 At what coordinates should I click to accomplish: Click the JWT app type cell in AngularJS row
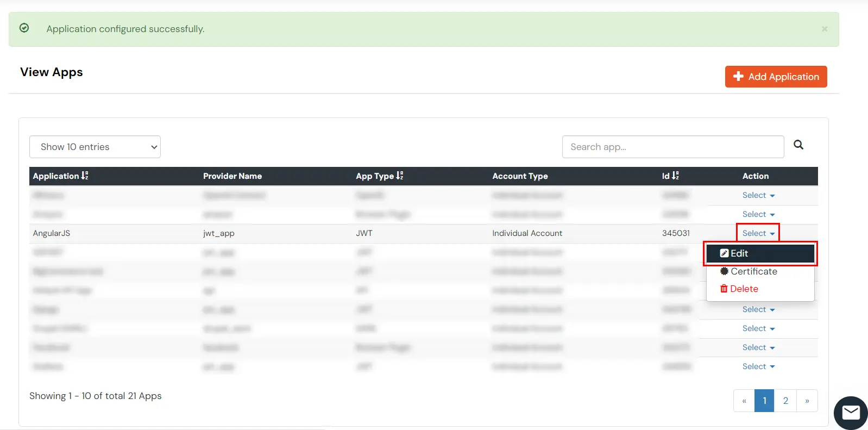(x=364, y=233)
